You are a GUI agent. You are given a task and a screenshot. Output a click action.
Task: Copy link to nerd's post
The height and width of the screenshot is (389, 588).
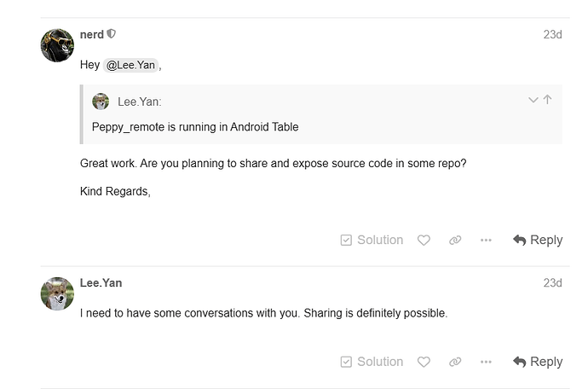[x=455, y=240]
